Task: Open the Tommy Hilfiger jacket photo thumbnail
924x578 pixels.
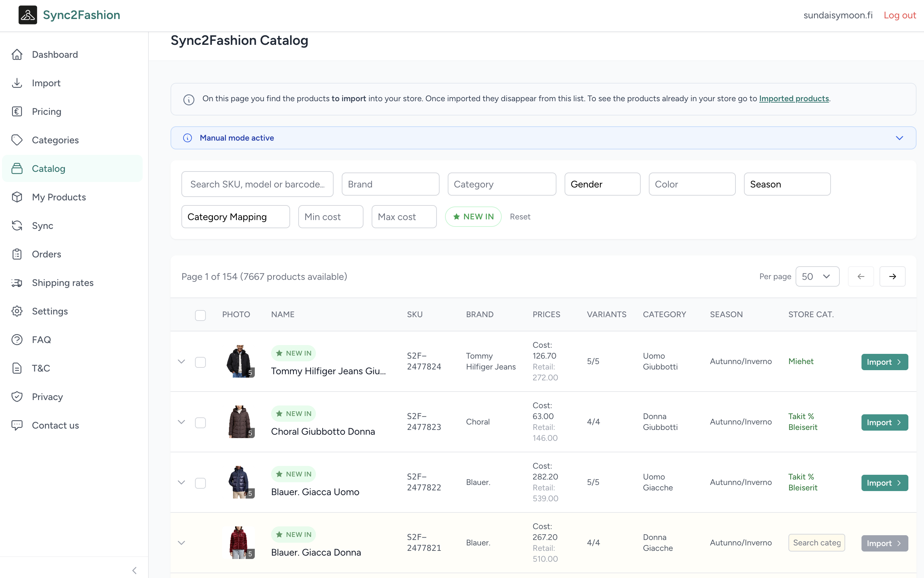Action: click(239, 361)
